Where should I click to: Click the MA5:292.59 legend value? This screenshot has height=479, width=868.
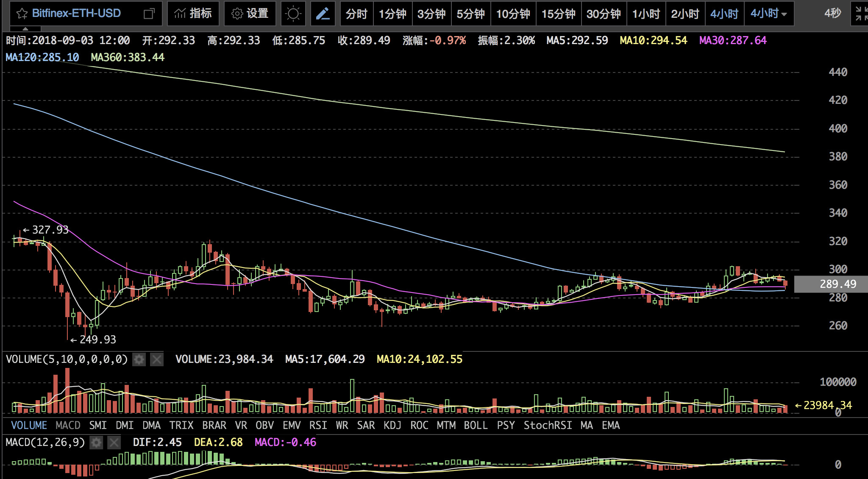[577, 41]
